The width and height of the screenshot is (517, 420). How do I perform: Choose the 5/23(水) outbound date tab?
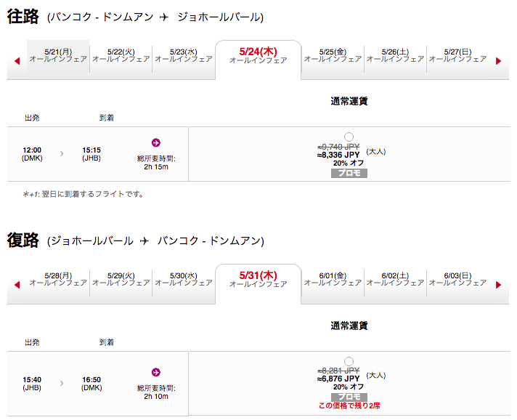(x=184, y=56)
